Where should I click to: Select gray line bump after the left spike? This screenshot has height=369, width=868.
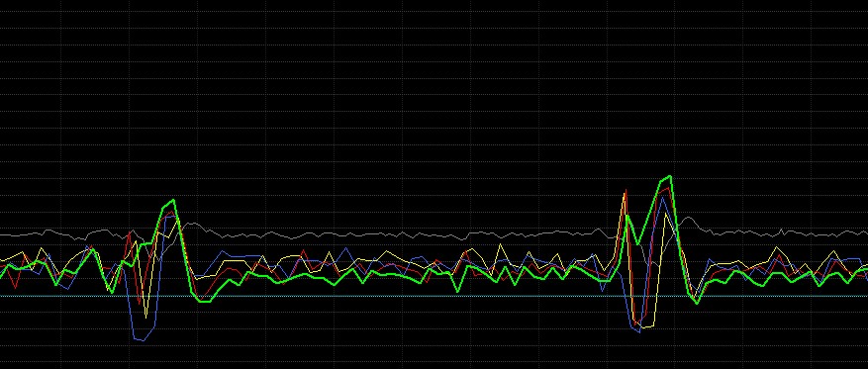(192, 224)
